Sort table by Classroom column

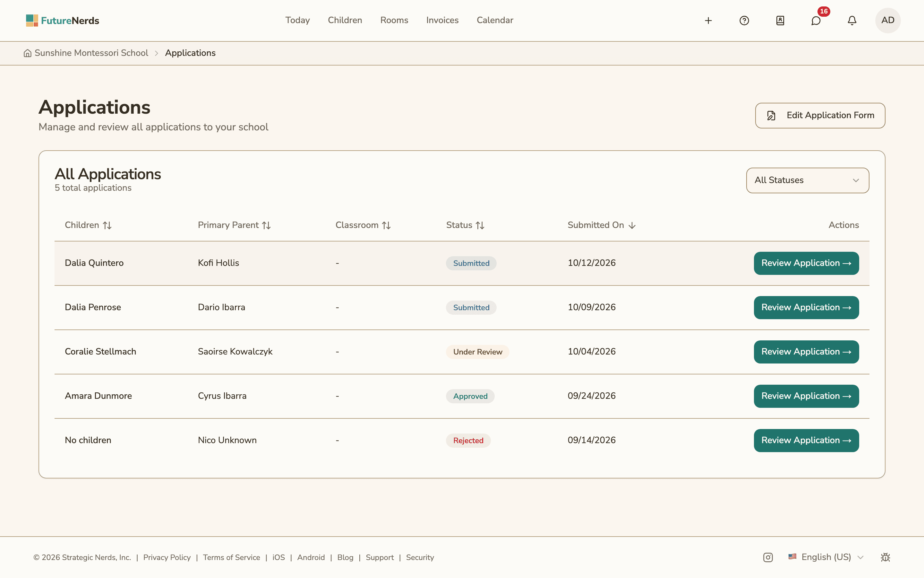[363, 225]
